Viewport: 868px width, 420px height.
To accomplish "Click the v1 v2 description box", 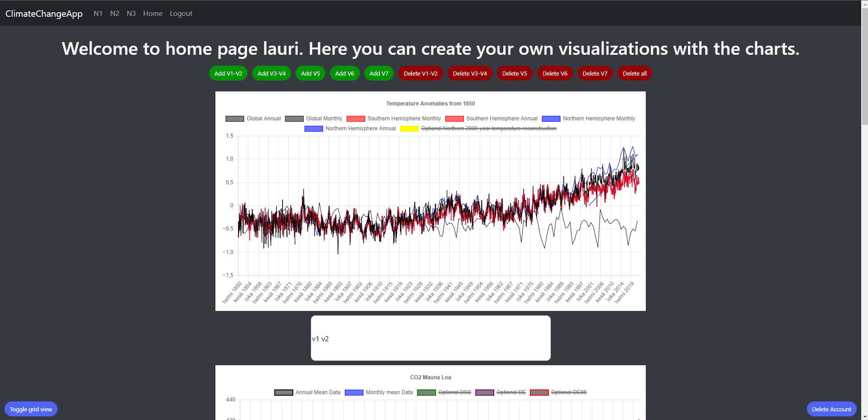I will 431,338.
